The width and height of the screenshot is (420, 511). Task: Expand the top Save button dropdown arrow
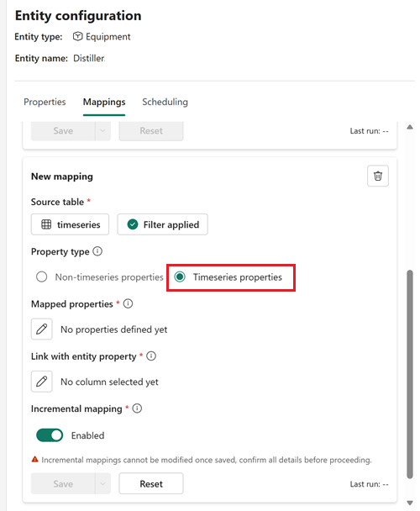tap(102, 130)
